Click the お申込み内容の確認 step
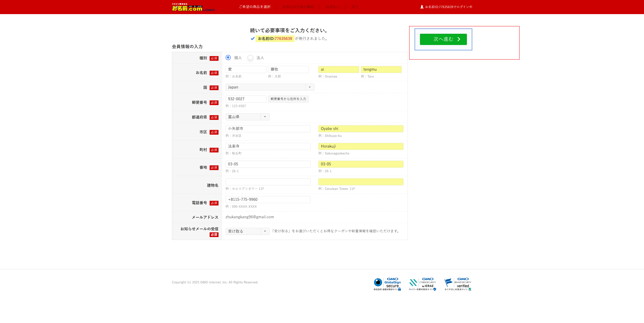 pos(298,7)
